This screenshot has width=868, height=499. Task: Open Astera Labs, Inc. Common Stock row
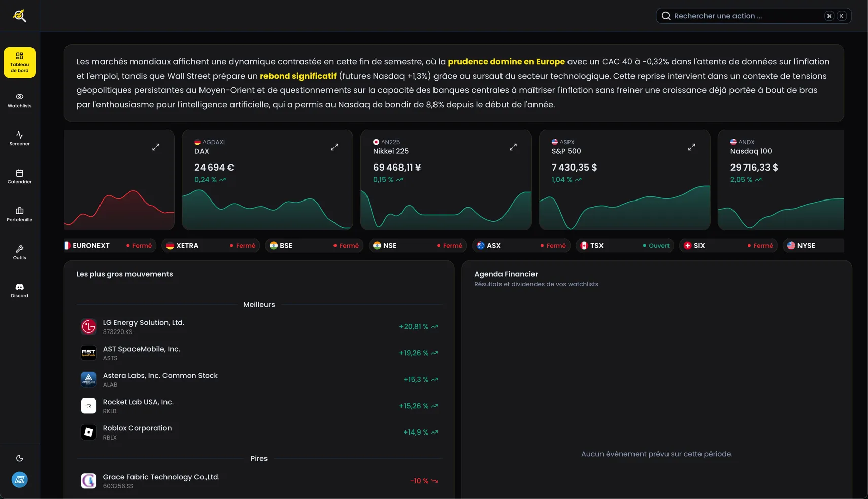click(259, 380)
